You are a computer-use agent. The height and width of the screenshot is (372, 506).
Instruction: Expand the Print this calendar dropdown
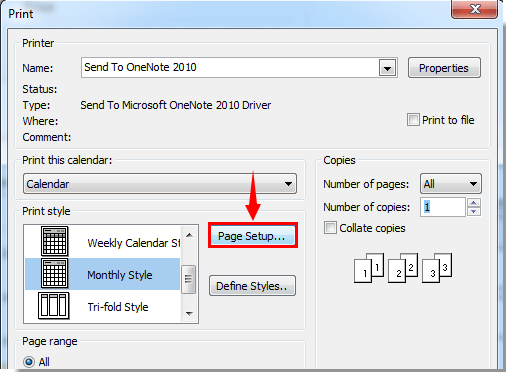(x=288, y=184)
